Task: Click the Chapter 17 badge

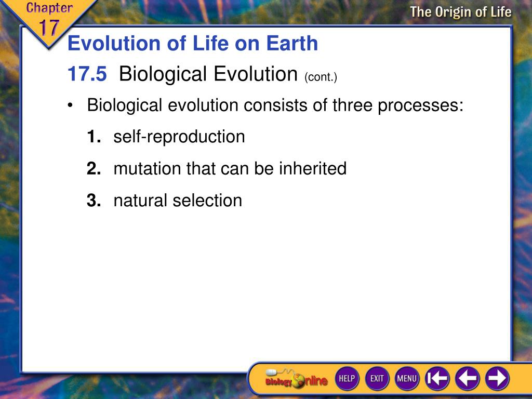Action: point(48,20)
